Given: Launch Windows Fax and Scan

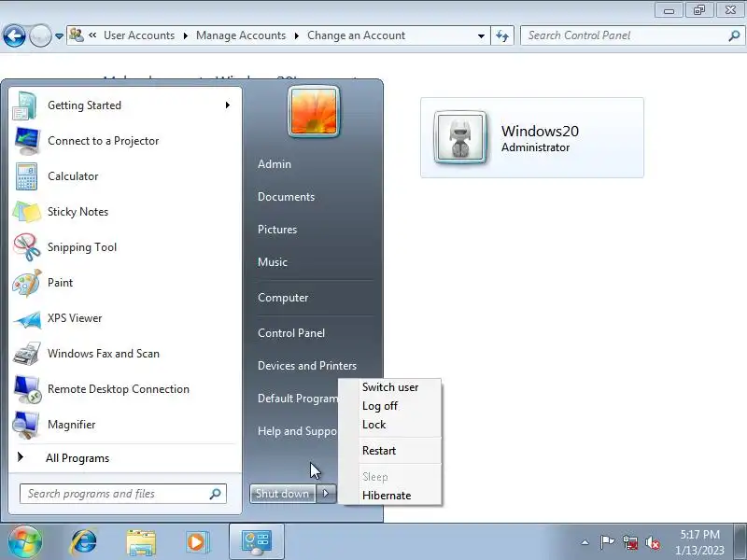Looking at the screenshot, I should (125, 354).
